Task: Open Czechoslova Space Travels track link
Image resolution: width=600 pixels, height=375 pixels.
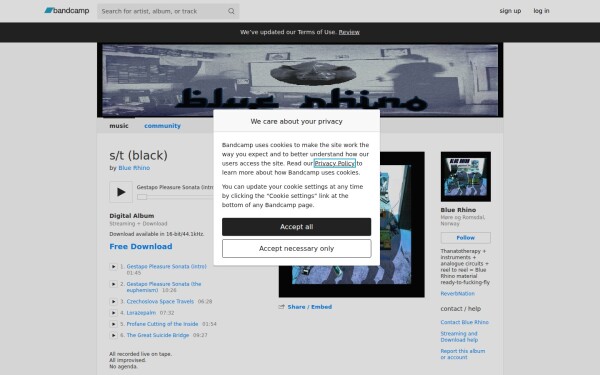Action: tap(160, 302)
